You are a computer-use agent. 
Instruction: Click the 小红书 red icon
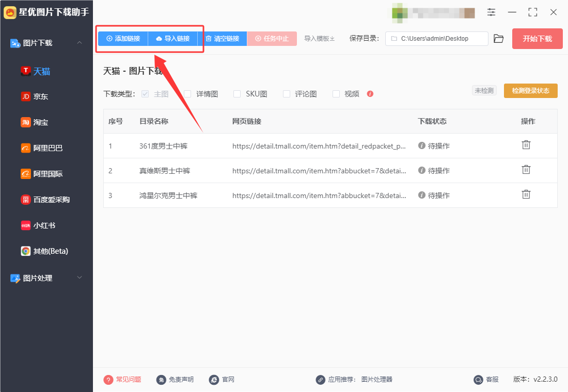click(x=25, y=225)
